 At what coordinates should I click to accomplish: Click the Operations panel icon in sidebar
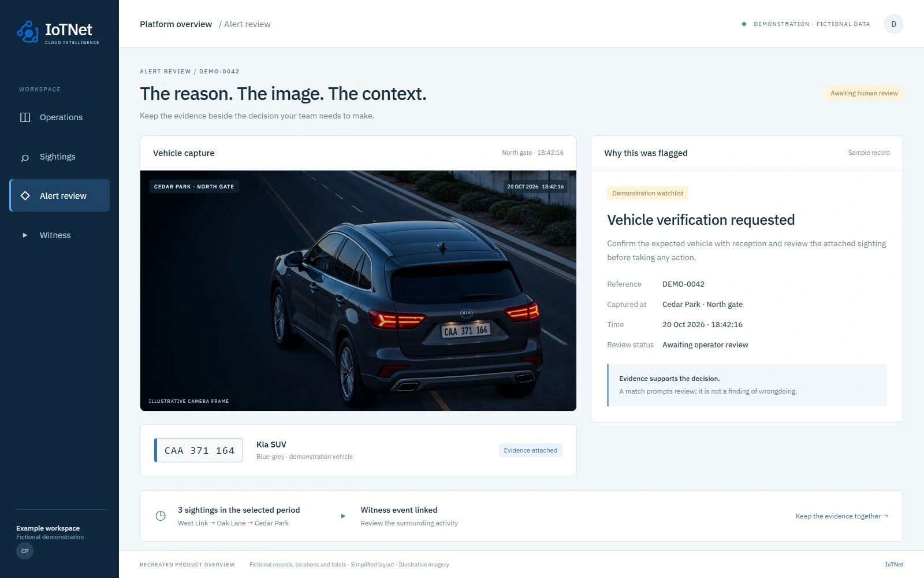[x=25, y=117]
